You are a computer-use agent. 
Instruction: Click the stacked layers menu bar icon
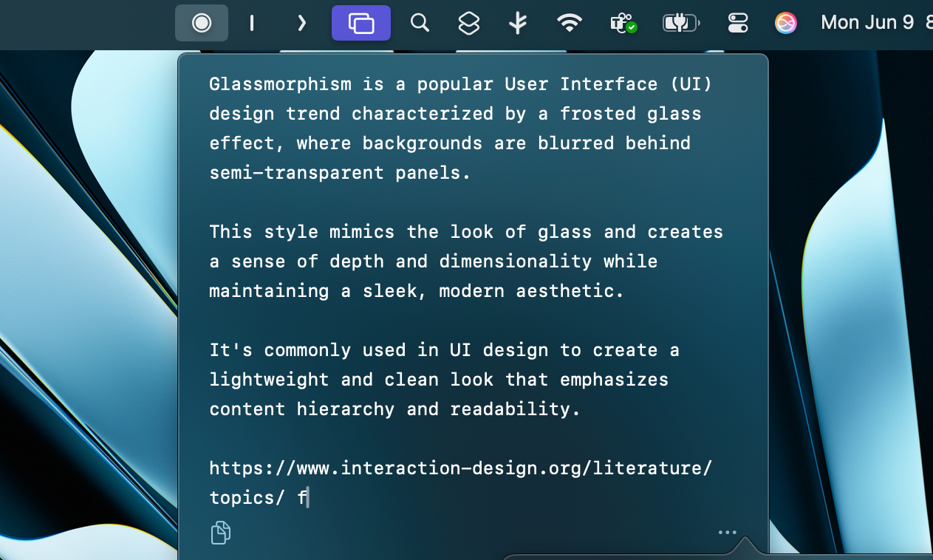[468, 23]
